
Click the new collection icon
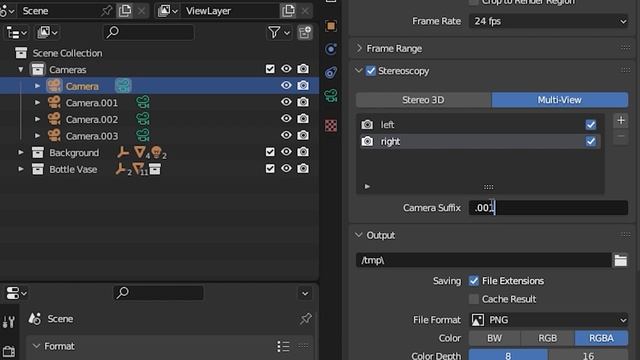click(x=304, y=32)
